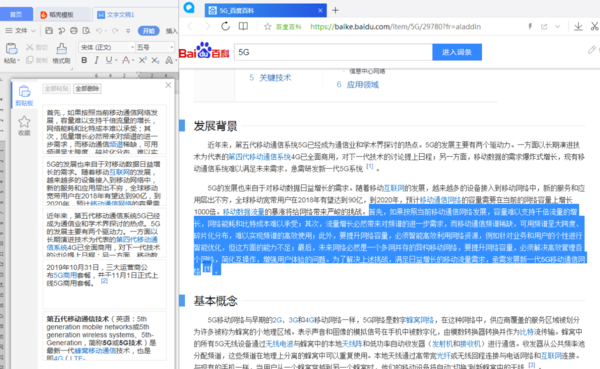The height and width of the screenshot is (369, 600).
Task: Close the 5G_百度百科 browser tab
Action: (x=320, y=10)
